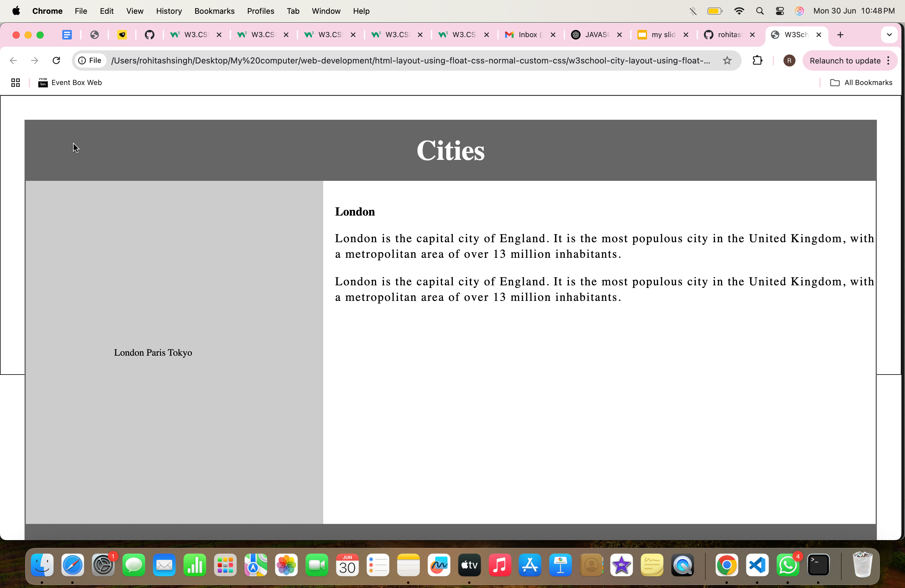
Task: Open the apps grid in bookmarks bar
Action: (15, 83)
